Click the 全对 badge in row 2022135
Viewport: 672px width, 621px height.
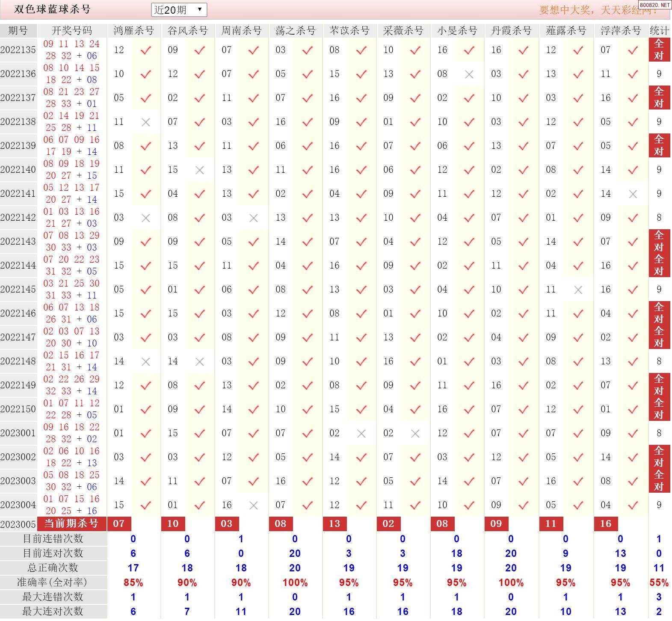pyautogui.click(x=659, y=50)
